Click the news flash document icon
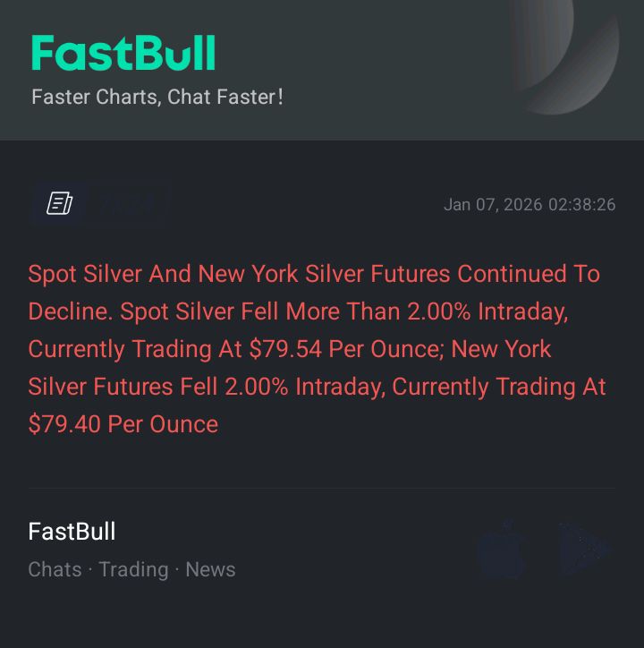The image size is (644, 648). [x=59, y=204]
